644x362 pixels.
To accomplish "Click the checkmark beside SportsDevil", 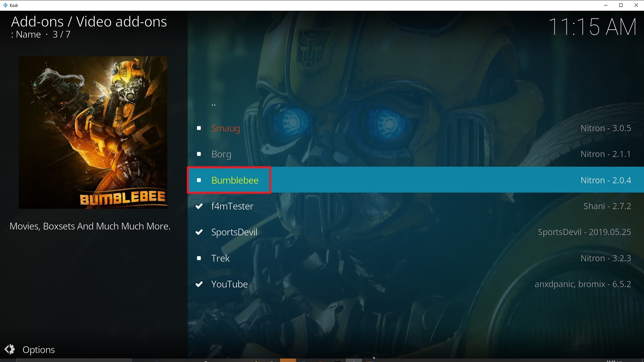I will [x=199, y=232].
